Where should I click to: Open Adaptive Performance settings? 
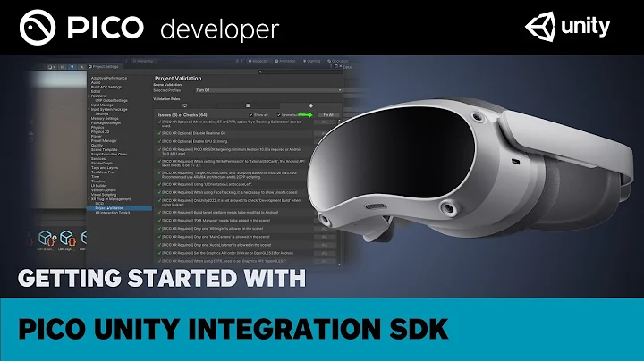click(109, 78)
